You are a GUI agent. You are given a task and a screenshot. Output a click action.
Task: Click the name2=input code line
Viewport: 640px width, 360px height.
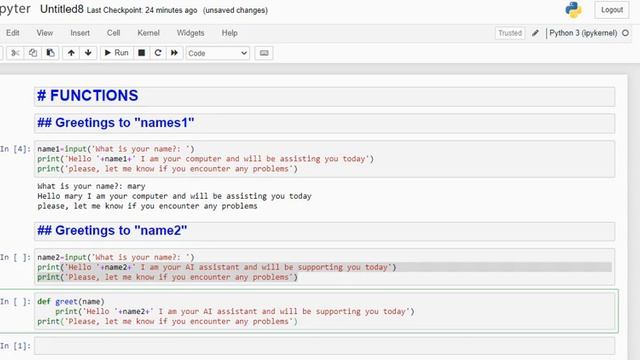click(x=116, y=258)
